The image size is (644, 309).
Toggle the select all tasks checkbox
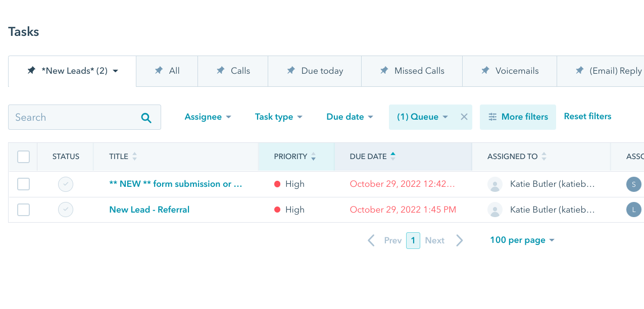pyautogui.click(x=24, y=157)
